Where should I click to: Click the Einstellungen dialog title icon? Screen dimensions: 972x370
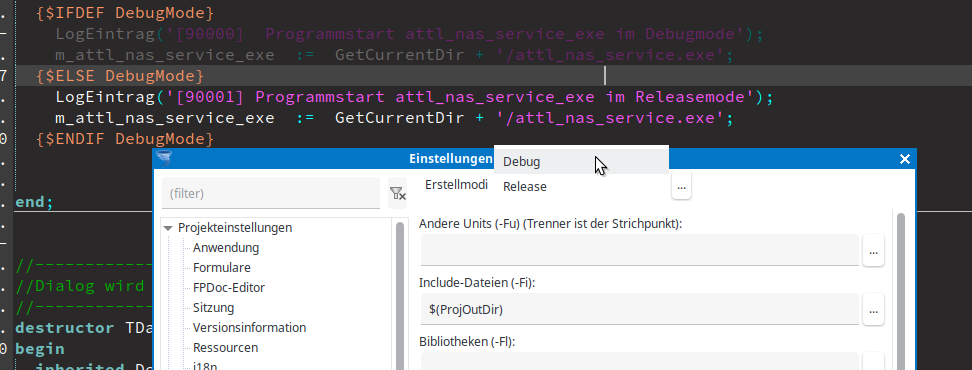pos(164,159)
